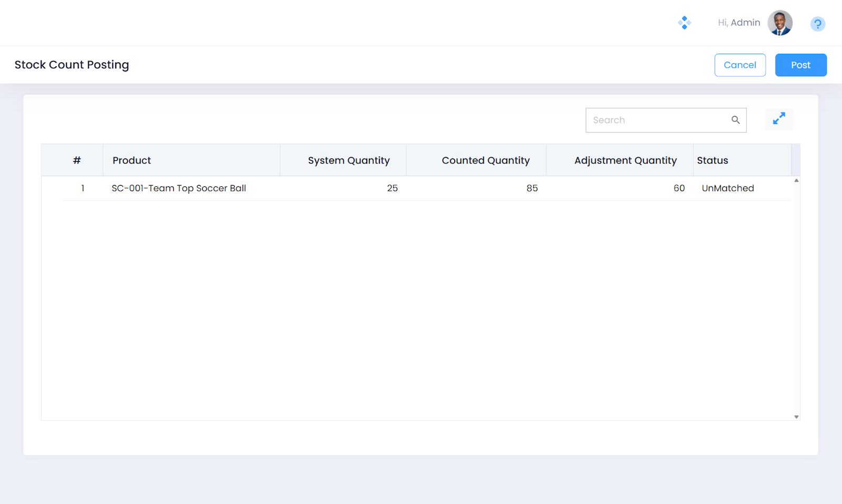Image resolution: width=842 pixels, height=504 pixels.
Task: Select the Counted Quantity column header
Action: pyautogui.click(x=485, y=160)
